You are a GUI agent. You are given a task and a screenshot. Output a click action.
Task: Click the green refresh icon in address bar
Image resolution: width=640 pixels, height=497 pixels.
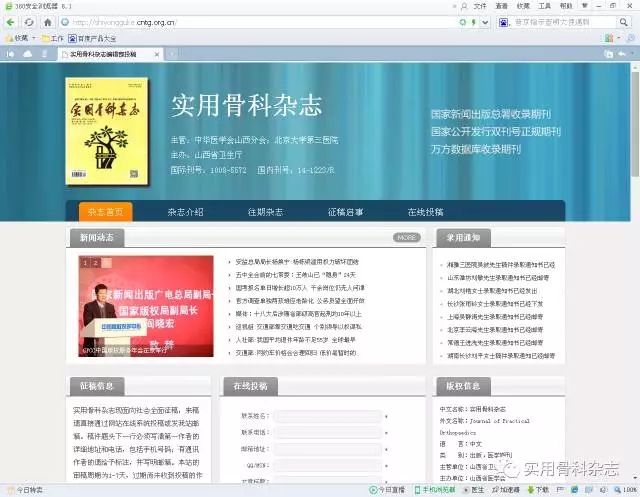pos(462,22)
